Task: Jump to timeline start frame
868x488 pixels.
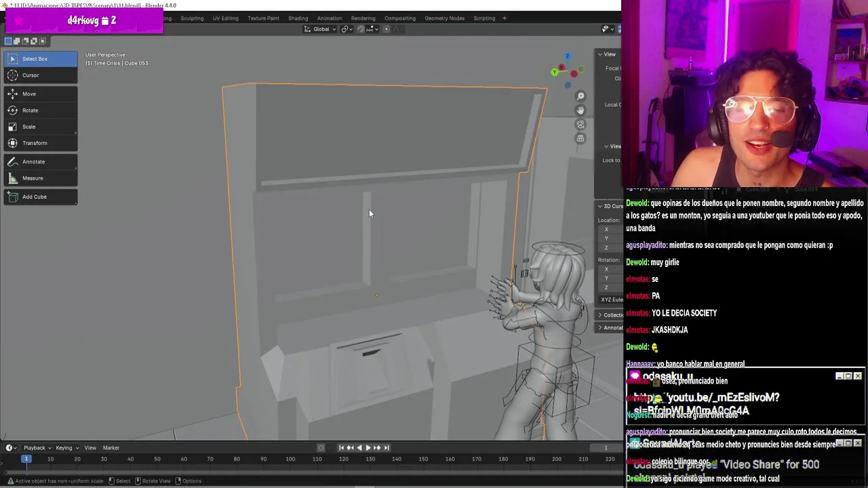Action: point(341,447)
